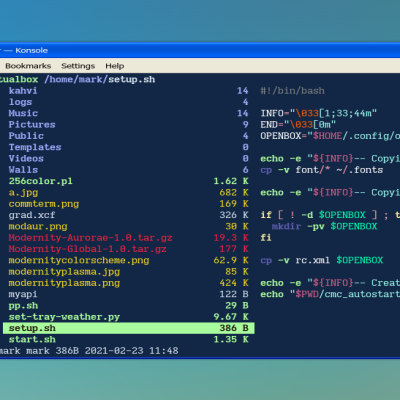400x400 pixels.
Task: Select the start.sh script entry
Action: point(128,340)
